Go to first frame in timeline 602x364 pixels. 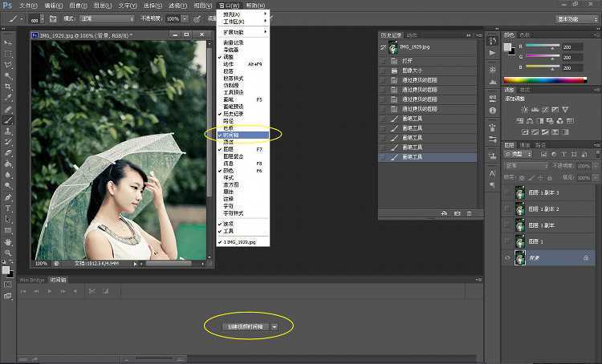pos(23,292)
